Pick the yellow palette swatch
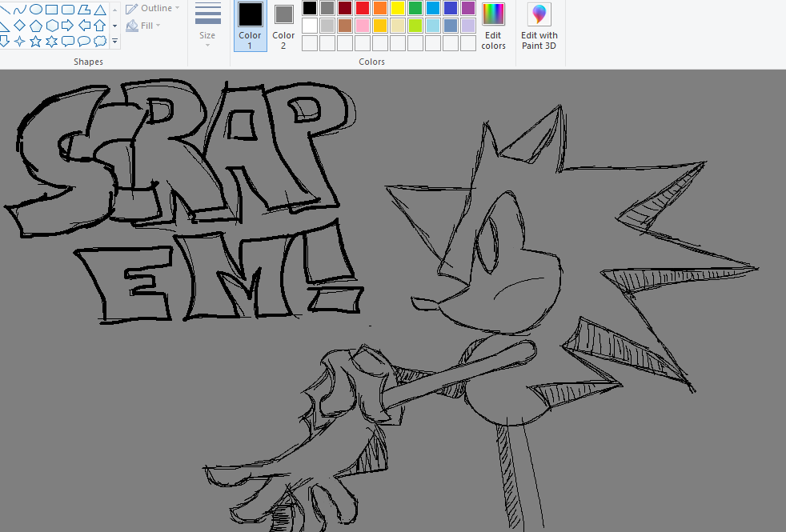The image size is (786, 532). 398,8
